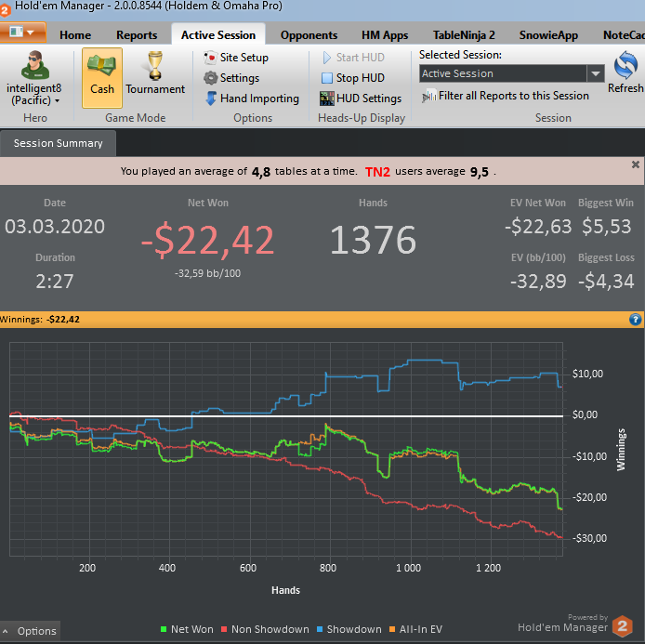This screenshot has width=645, height=644.
Task: Click the Biggest Win value $5,53
Action: 606,227
